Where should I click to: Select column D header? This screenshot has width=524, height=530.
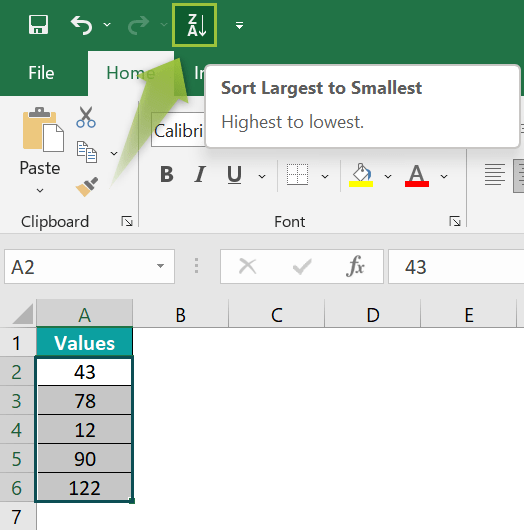point(373,314)
